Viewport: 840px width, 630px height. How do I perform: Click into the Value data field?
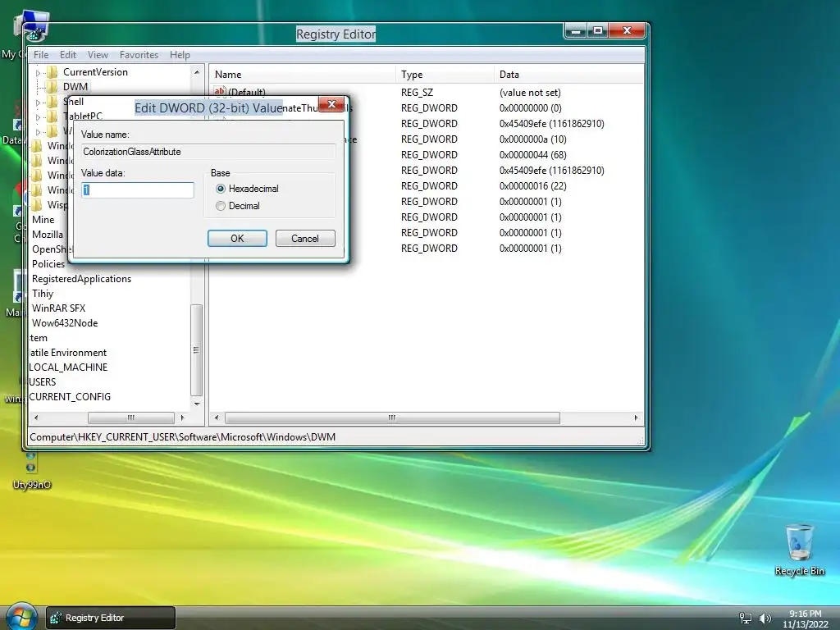pos(138,190)
